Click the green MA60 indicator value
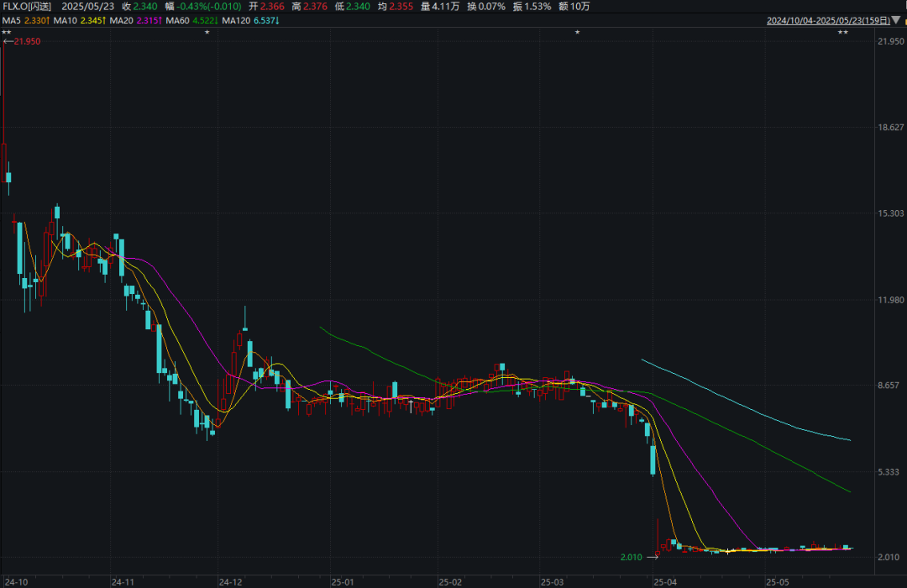Screen dimensions: 907x588 (x=206, y=20)
